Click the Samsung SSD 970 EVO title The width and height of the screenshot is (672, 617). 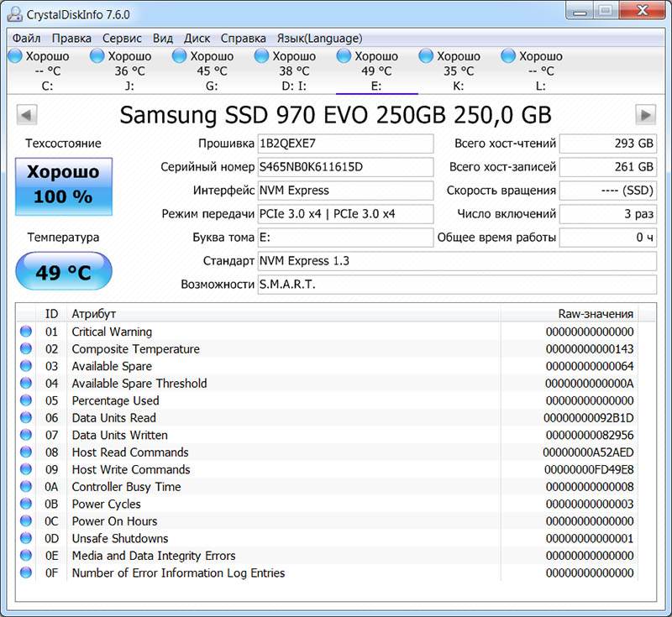335,115
